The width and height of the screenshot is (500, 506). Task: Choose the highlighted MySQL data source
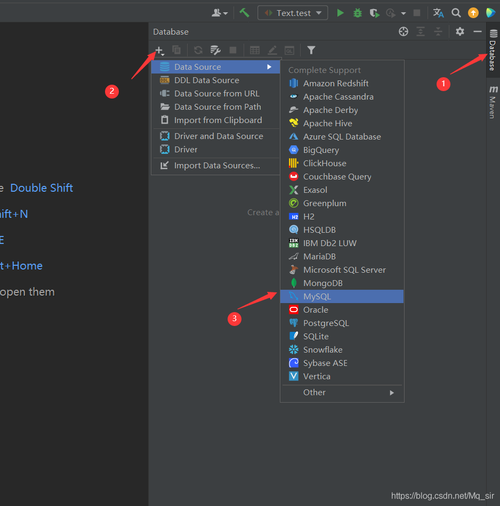pyautogui.click(x=342, y=297)
